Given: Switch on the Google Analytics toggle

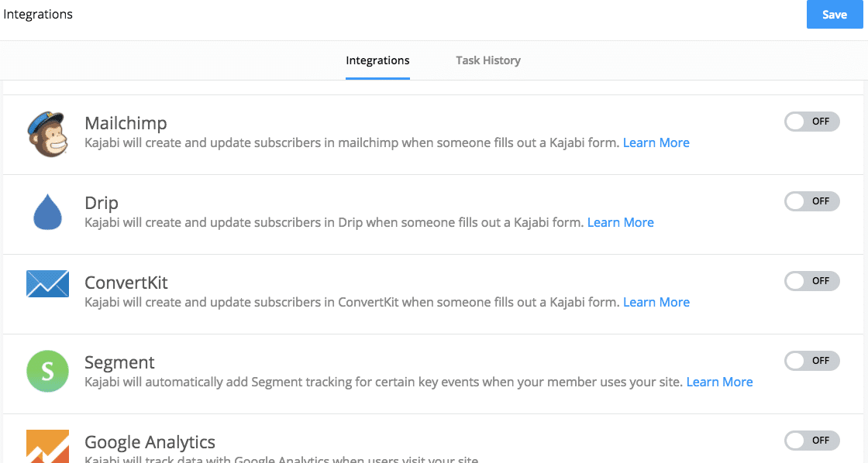Looking at the screenshot, I should click(811, 441).
